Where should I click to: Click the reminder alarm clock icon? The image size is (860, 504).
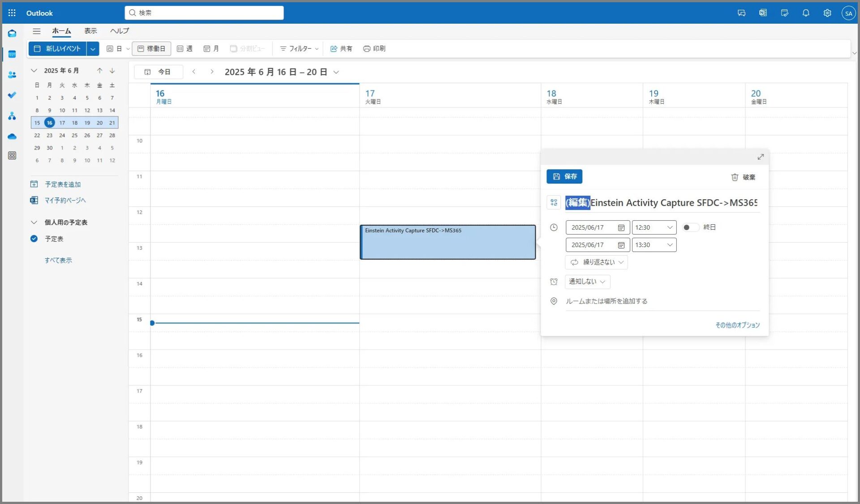554,282
